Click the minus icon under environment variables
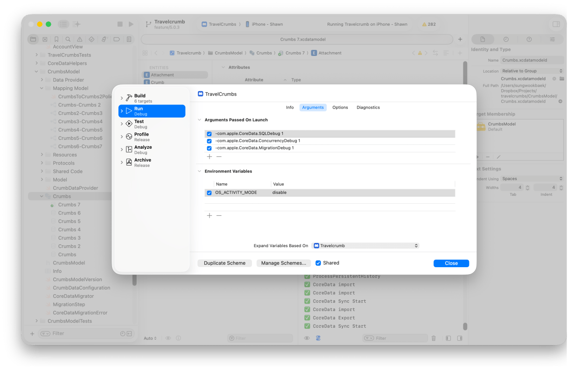The image size is (588, 373). [x=219, y=215]
